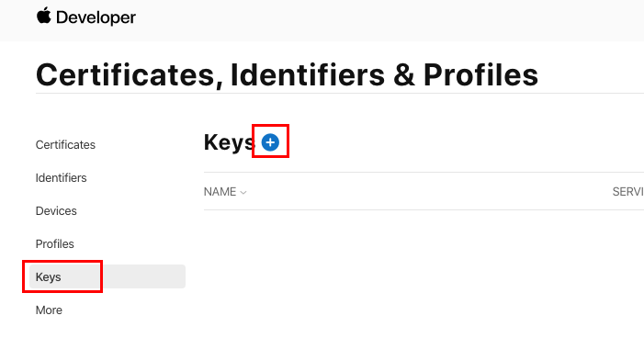
Task: Click the partially visible SERVICES column header
Action: (628, 192)
